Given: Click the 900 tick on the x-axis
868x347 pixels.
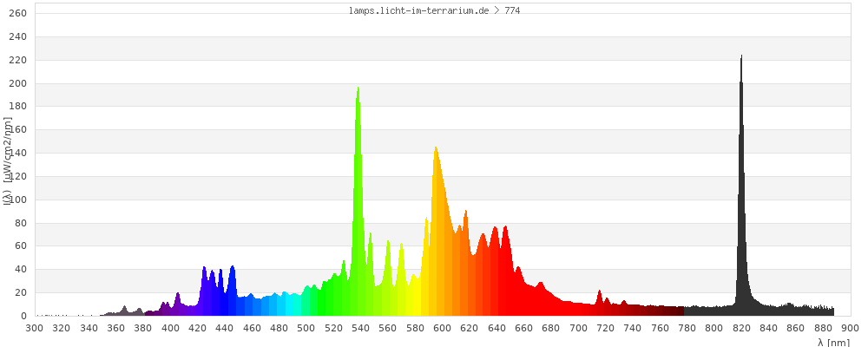Looking at the screenshot, I should [850, 329].
